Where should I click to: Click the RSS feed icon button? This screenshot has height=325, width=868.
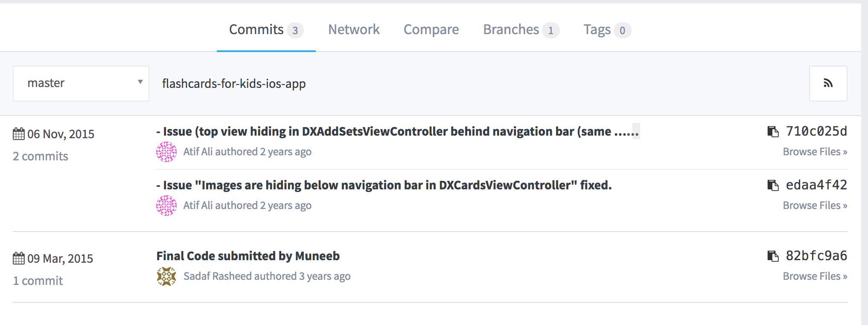(828, 84)
